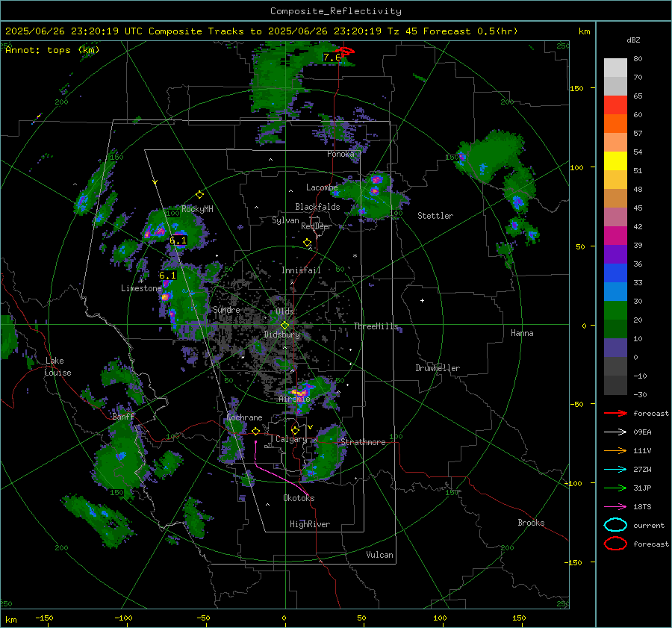Screen dimensions: 672x628
Task: Click the -150 tick on bottom axis
Action: pos(44,618)
